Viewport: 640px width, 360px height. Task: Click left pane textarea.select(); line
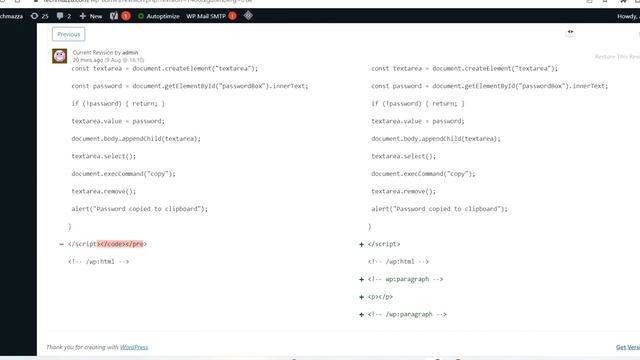(104, 156)
